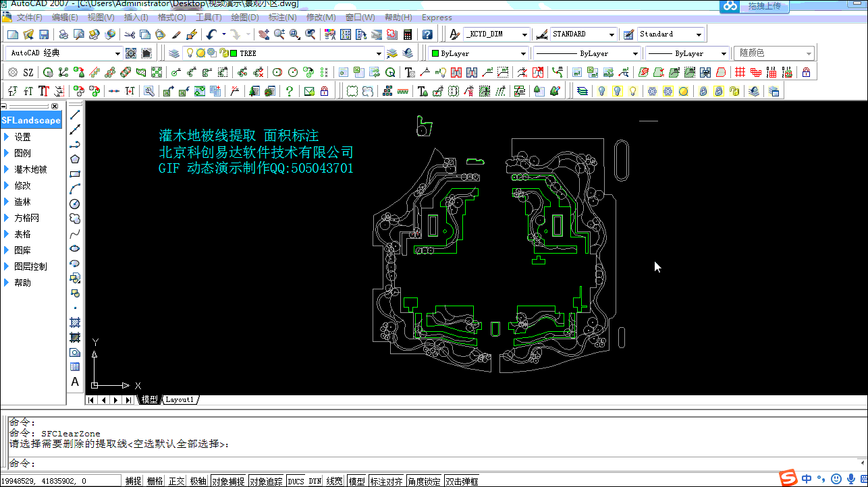Click the 拖拽上传 upload button
Viewport: 868px width, 487px height.
point(764,6)
